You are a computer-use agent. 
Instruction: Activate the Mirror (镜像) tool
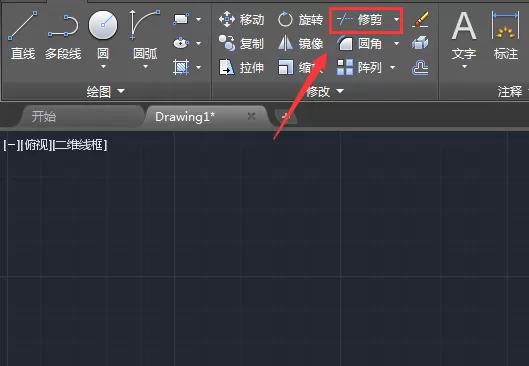click(300, 44)
